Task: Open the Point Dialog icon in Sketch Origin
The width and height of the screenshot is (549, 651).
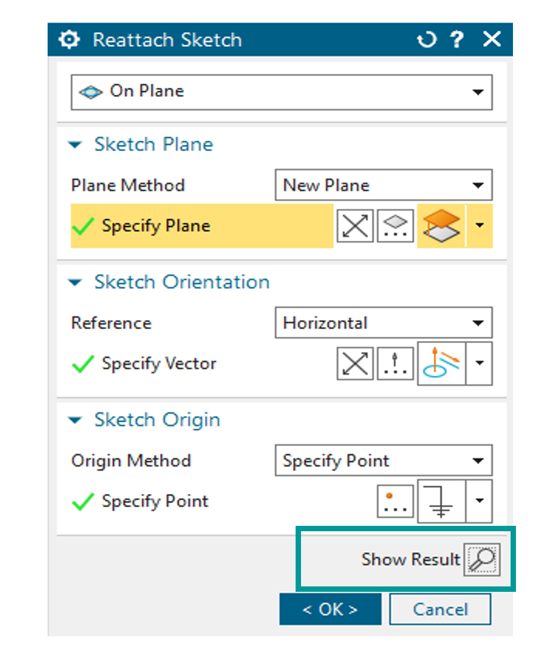Action: 395,501
